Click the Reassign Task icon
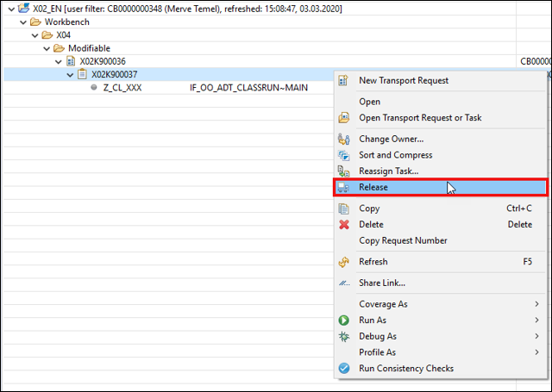Image resolution: width=552 pixels, height=392 pixels. [344, 171]
